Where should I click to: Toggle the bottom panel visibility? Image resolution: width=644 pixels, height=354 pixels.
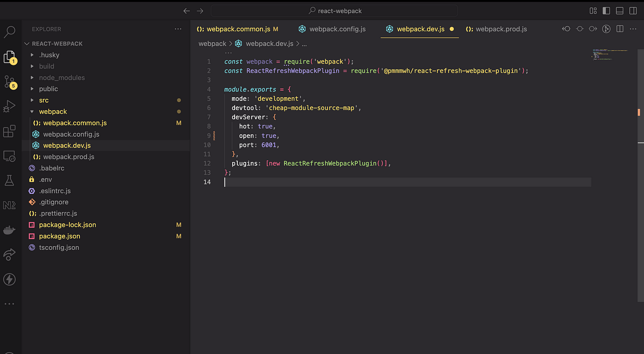coord(620,11)
